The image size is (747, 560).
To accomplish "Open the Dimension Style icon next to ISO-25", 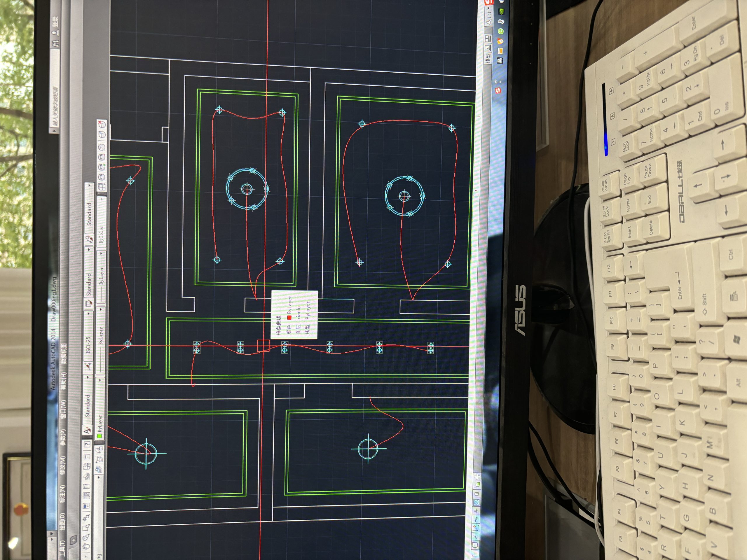I will (88, 367).
